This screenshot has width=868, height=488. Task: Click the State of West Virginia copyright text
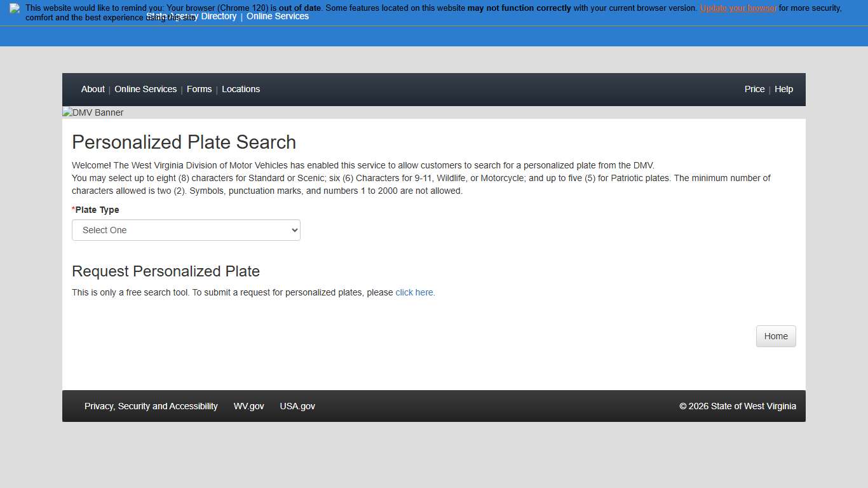click(x=737, y=407)
